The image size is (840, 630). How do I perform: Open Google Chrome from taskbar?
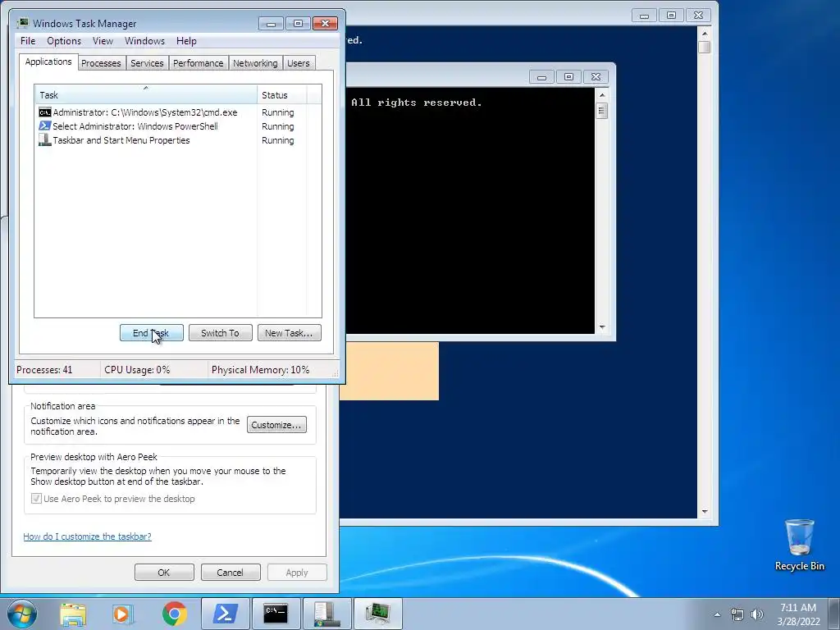[x=174, y=614]
